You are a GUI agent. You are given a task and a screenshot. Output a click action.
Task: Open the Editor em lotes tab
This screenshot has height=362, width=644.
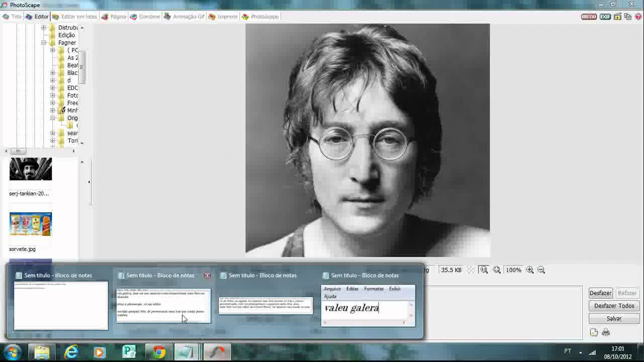coord(74,17)
